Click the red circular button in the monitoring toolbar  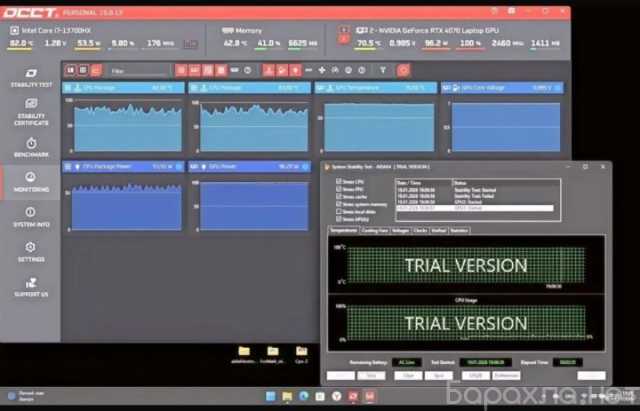403,71
